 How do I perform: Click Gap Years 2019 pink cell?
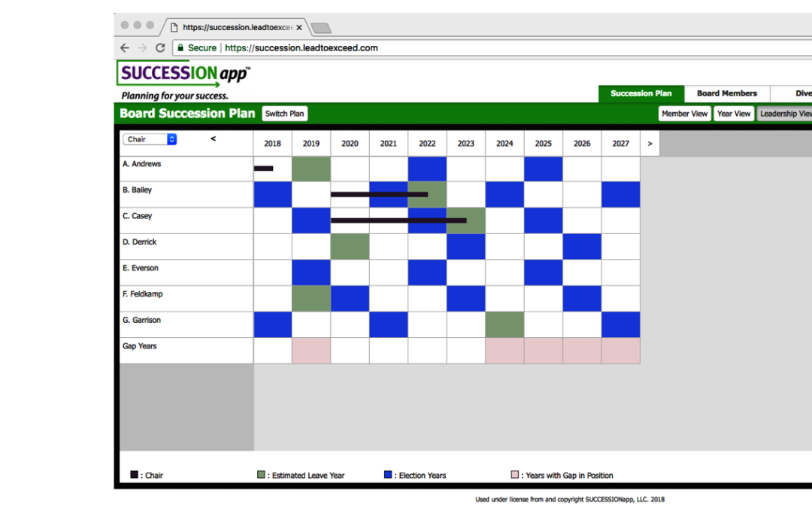(x=311, y=351)
